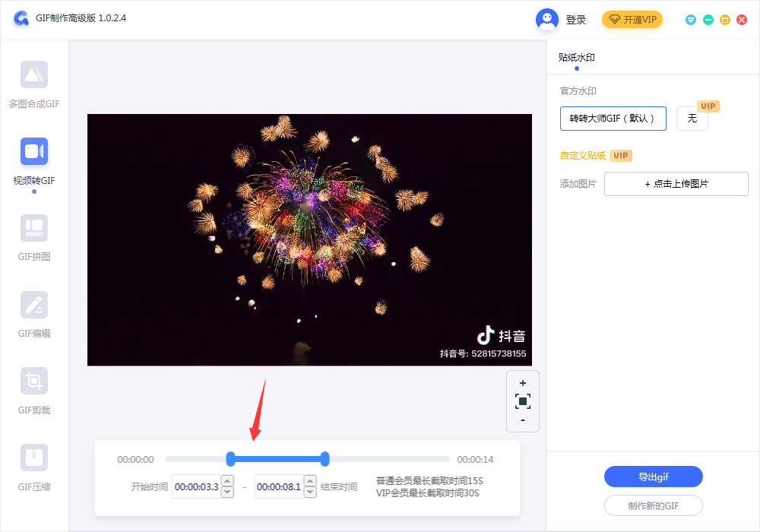Increase start time with up arrow
The width and height of the screenshot is (760, 532).
(227, 482)
